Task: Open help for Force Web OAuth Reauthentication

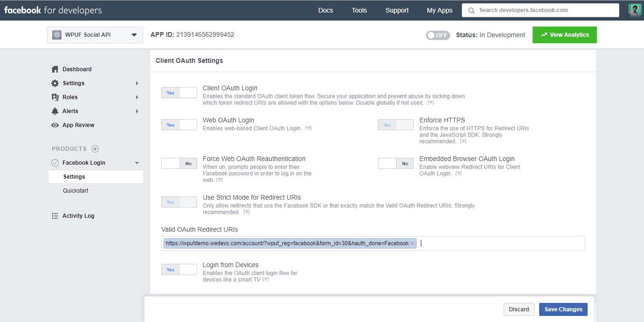Action: tap(219, 180)
